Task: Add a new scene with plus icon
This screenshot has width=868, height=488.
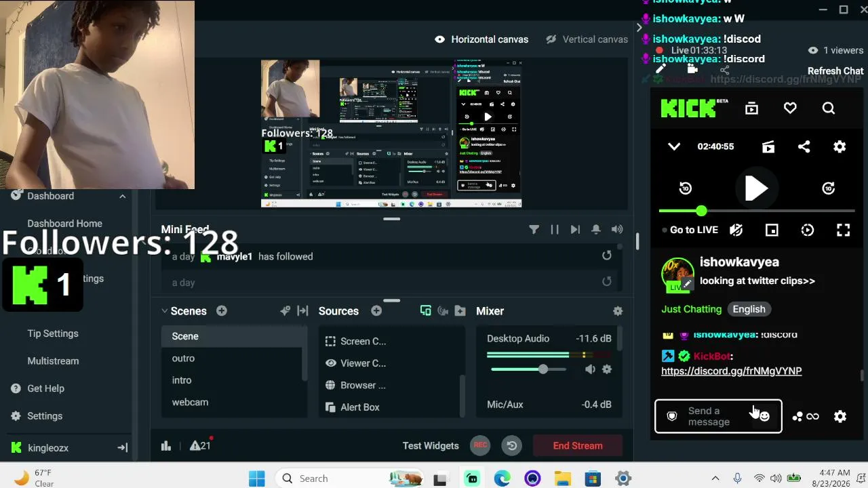Action: (222, 311)
